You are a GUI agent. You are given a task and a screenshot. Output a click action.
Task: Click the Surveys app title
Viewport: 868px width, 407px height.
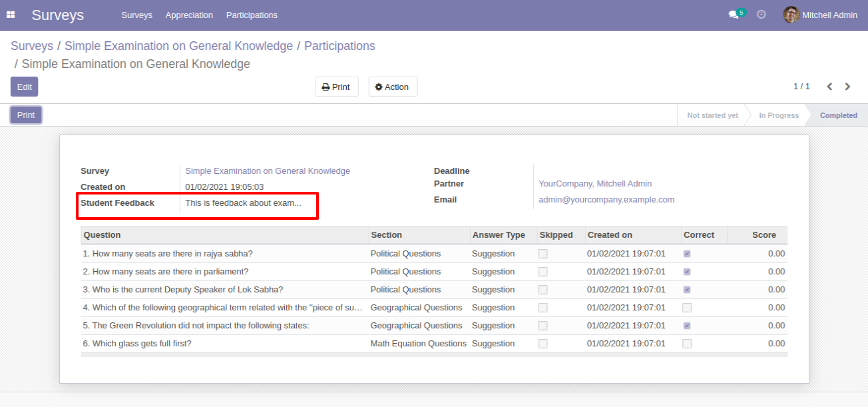coord(58,15)
